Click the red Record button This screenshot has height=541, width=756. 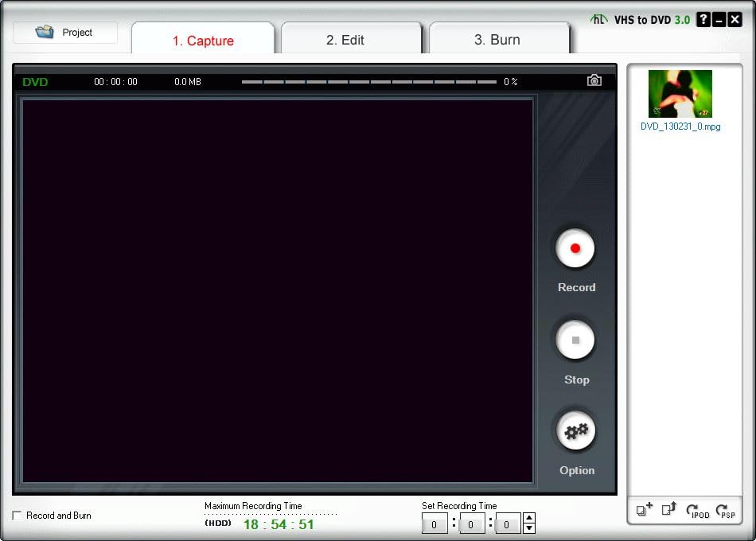[x=575, y=248]
